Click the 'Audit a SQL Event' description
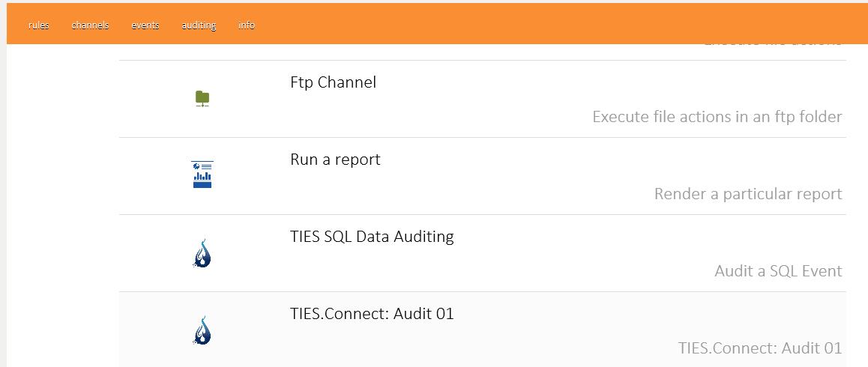868x367 pixels. pos(778,271)
